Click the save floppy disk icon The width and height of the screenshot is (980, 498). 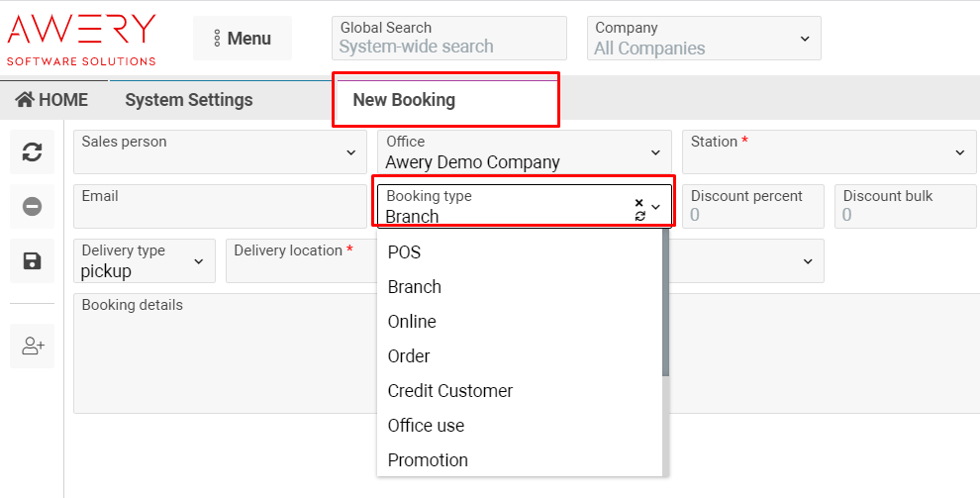pos(32,261)
